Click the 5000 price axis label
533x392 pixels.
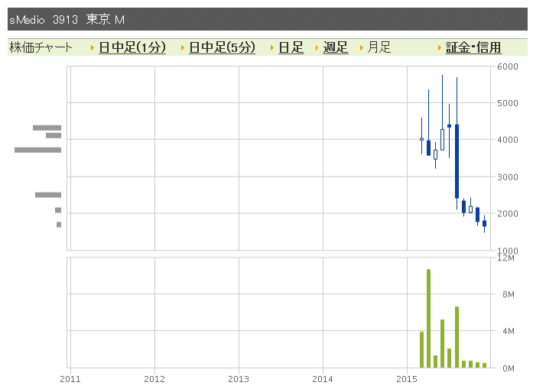pos(508,103)
